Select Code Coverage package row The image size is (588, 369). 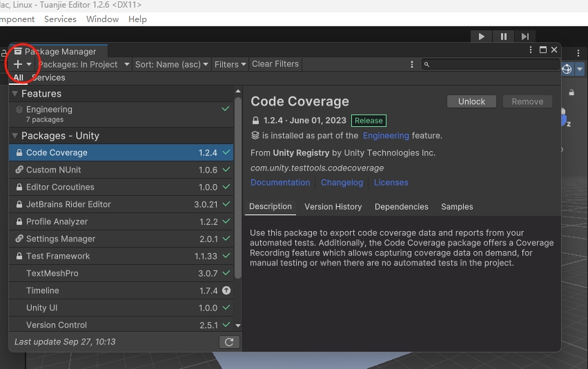coord(121,152)
